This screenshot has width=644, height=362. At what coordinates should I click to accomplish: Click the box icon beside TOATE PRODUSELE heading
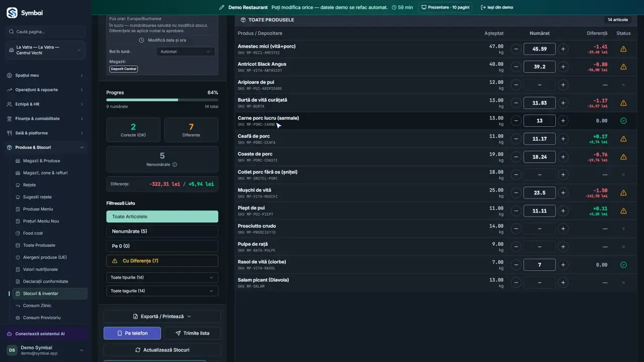(243, 20)
